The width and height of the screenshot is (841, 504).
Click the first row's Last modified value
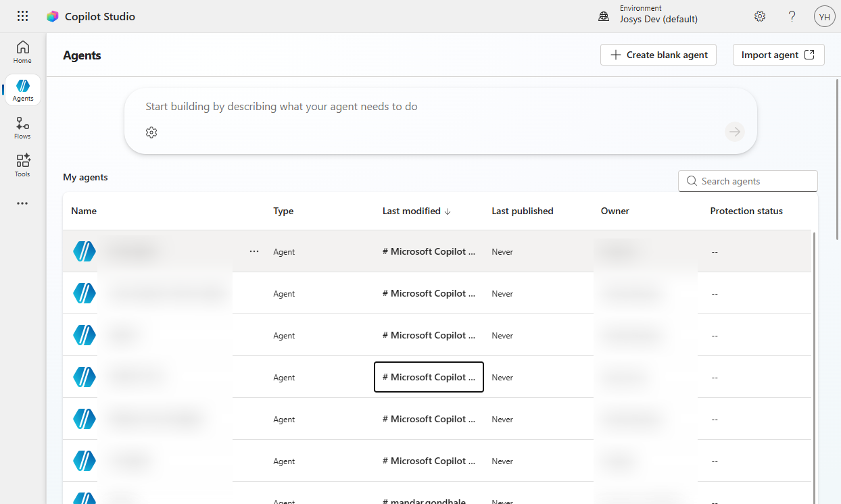coord(429,251)
